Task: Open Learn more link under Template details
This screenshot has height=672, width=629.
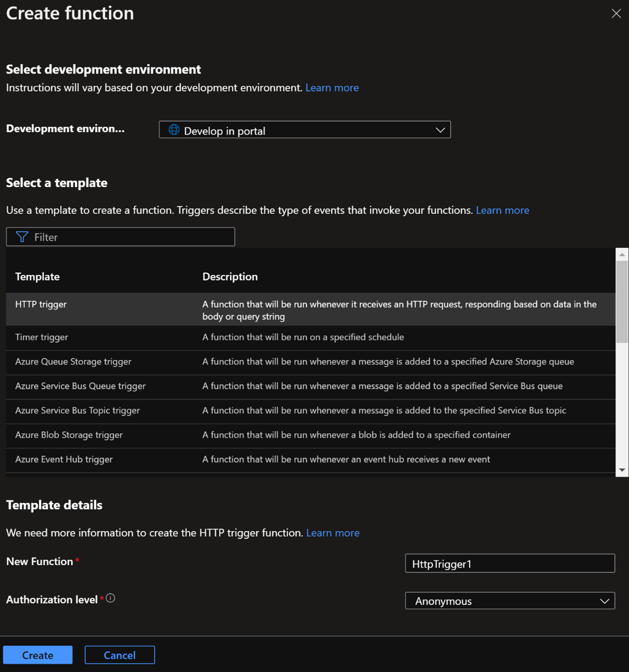Action: point(333,533)
